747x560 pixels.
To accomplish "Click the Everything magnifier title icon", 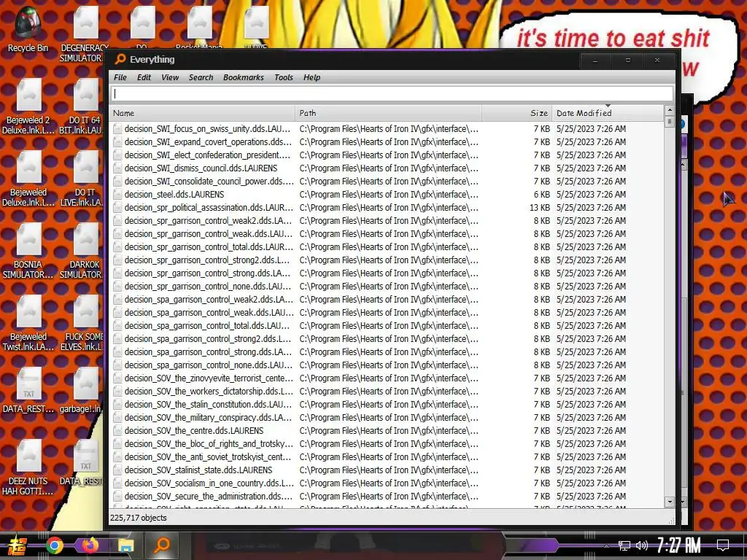I will coord(120,59).
